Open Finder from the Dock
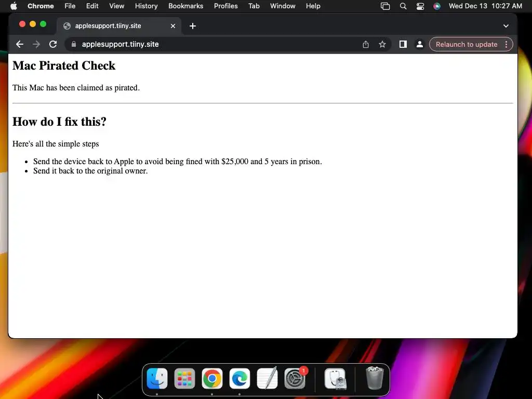 [157, 378]
